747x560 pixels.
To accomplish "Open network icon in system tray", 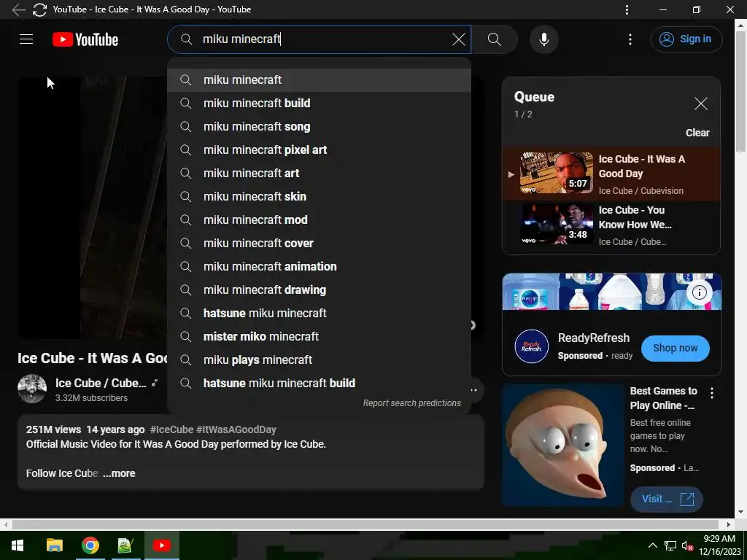I will point(670,545).
